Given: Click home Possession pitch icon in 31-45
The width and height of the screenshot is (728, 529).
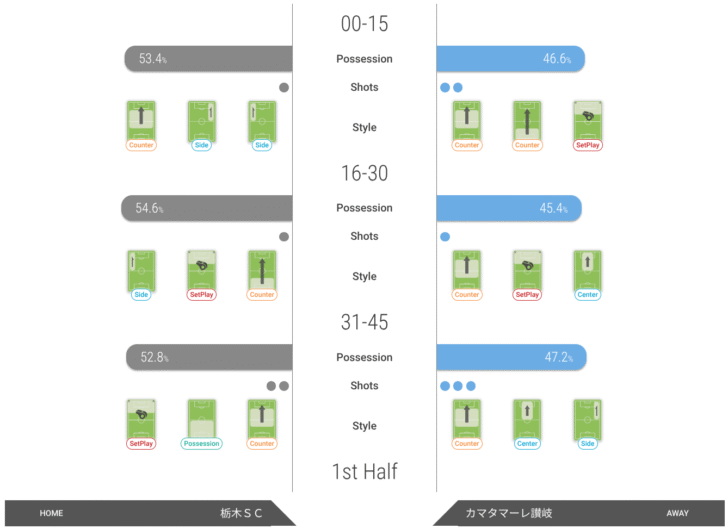Looking at the screenshot, I should click(202, 419).
